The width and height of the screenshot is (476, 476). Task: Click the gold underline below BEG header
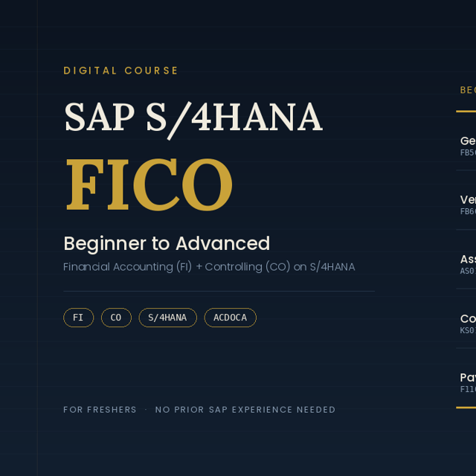(466, 112)
